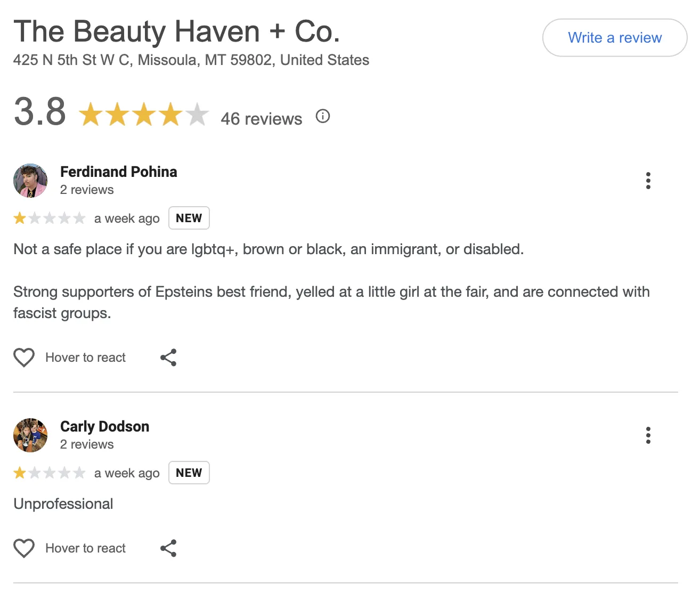This screenshot has height=601, width=700.
Task: Click Hover to react under Carly's review
Action: 86,548
